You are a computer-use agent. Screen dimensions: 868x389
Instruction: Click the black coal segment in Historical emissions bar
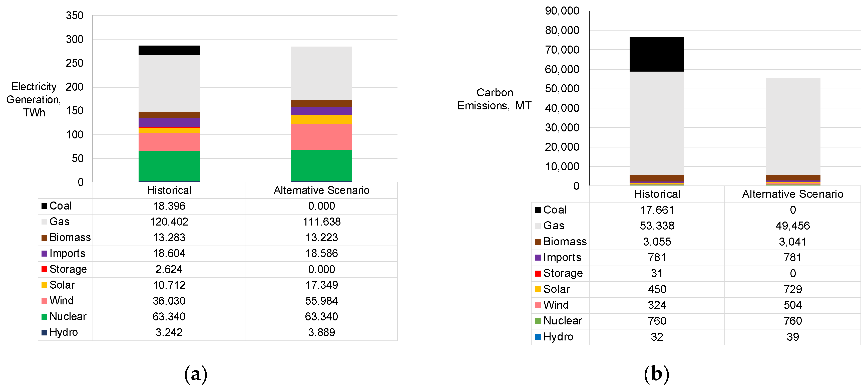pos(656,54)
